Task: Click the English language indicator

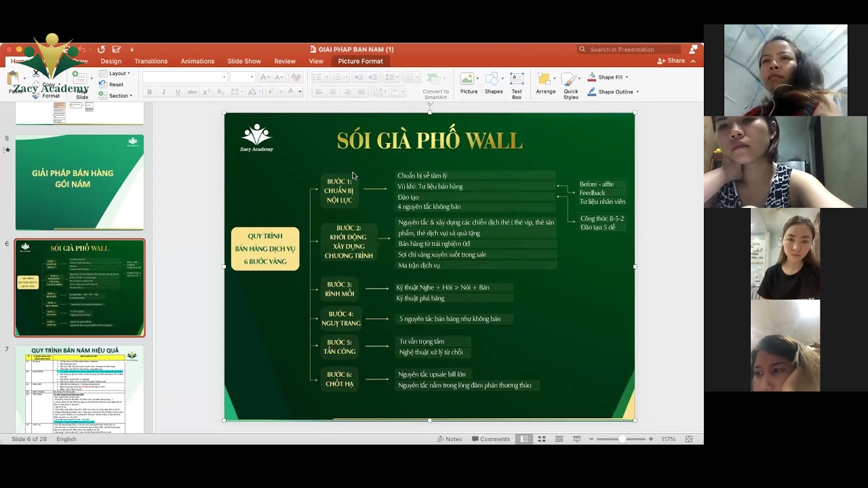Action: coord(66,439)
